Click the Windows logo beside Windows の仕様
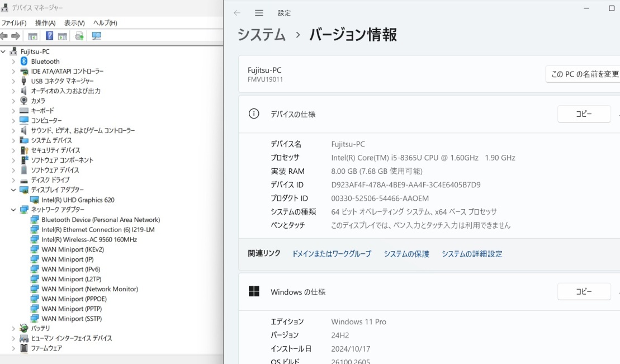Viewport: 620px width, 364px height. tap(254, 292)
